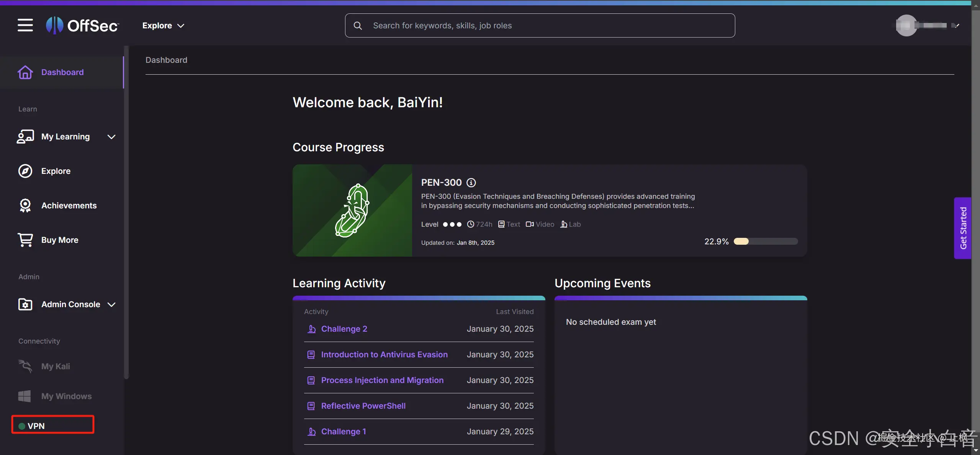Viewport: 980px width, 455px height.
Task: Click the PEN-300 info icon
Action: click(471, 183)
